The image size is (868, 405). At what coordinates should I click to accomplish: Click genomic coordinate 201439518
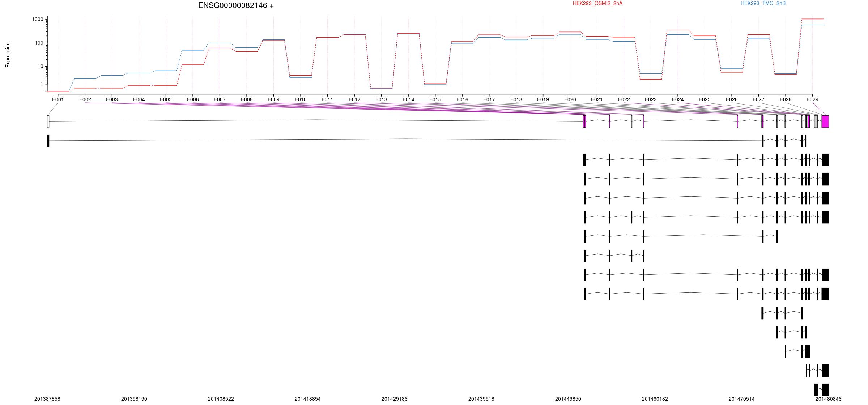[481, 399]
